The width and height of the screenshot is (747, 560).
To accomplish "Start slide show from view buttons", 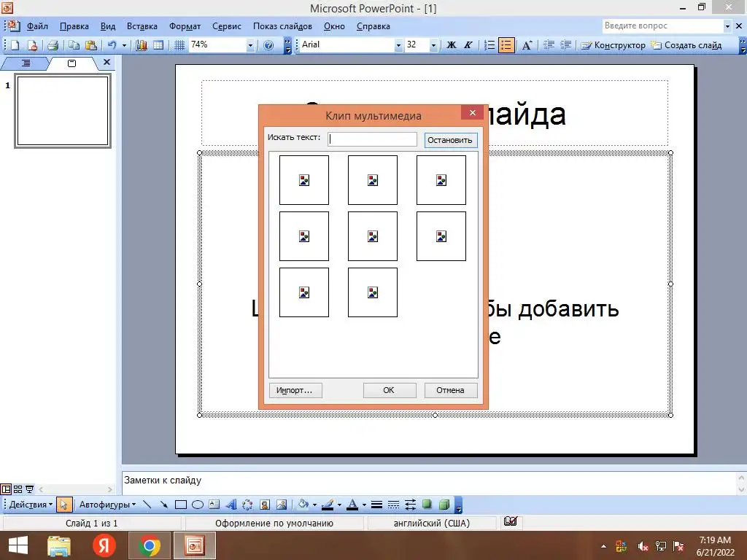I will 29,489.
